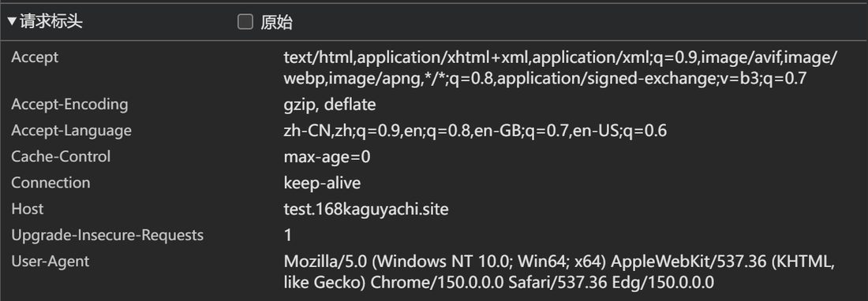Click the max-age=0 value
Image resolution: width=868 pixels, height=301 pixels.
(x=327, y=157)
